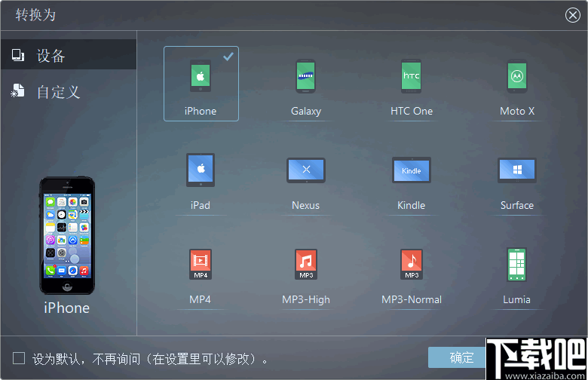The height and width of the screenshot is (380, 588).
Task: Choose the Surface tablet icon
Action: (517, 170)
